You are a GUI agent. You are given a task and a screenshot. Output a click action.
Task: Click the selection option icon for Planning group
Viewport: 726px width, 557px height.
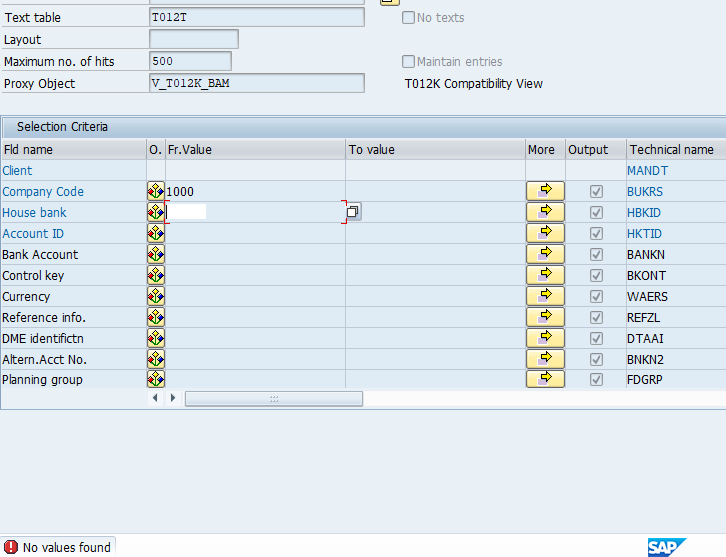point(156,379)
